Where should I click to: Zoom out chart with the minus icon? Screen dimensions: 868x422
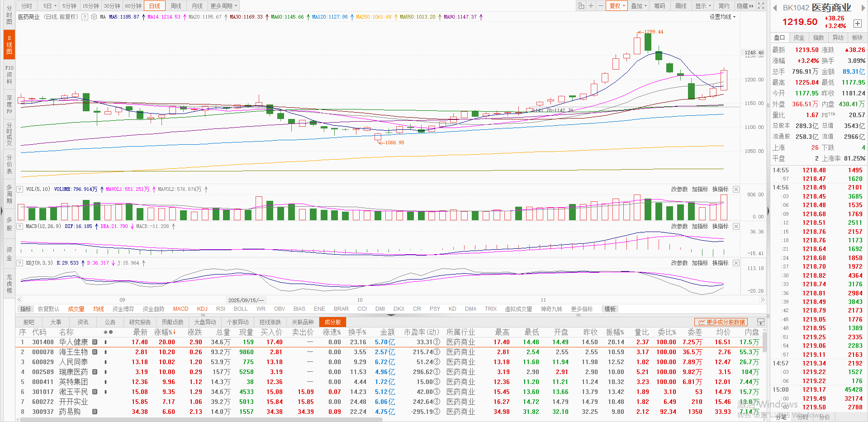600,6
